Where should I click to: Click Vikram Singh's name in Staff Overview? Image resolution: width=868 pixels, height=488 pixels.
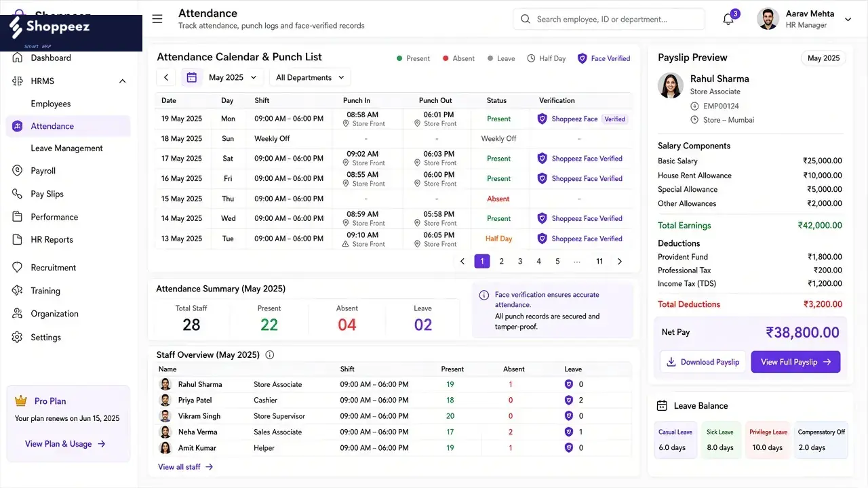pyautogui.click(x=199, y=416)
